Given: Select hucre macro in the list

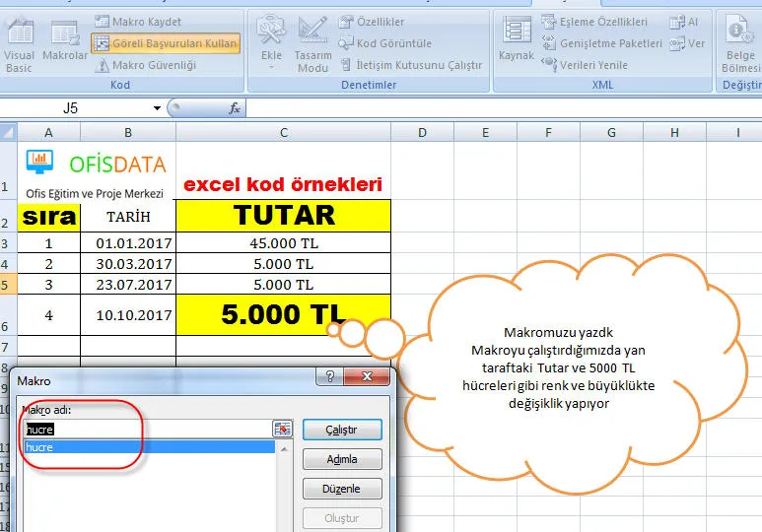Looking at the screenshot, I should pyautogui.click(x=148, y=447).
